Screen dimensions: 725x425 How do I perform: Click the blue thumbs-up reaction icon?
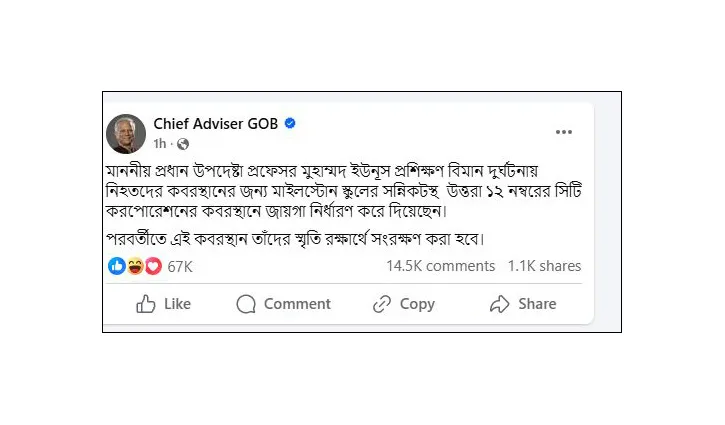tap(117, 266)
